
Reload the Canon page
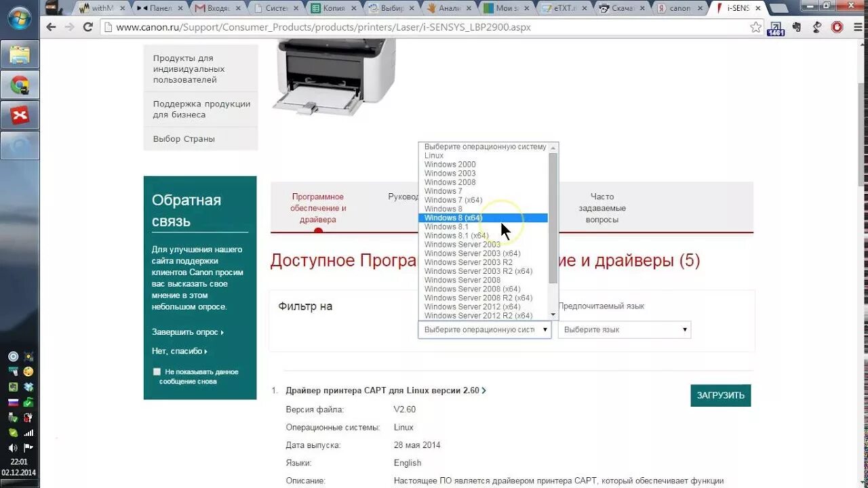88,27
